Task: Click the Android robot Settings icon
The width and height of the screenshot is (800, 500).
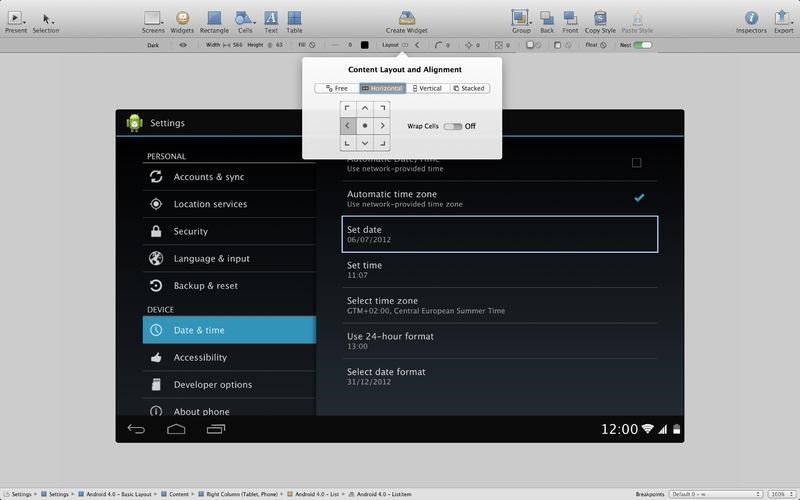Action: point(134,123)
